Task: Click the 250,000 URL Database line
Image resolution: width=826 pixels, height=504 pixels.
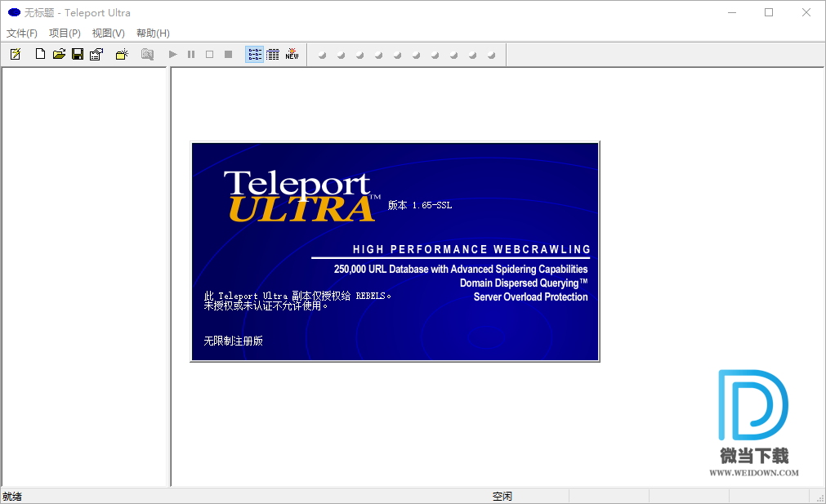Action: pyautogui.click(x=461, y=269)
